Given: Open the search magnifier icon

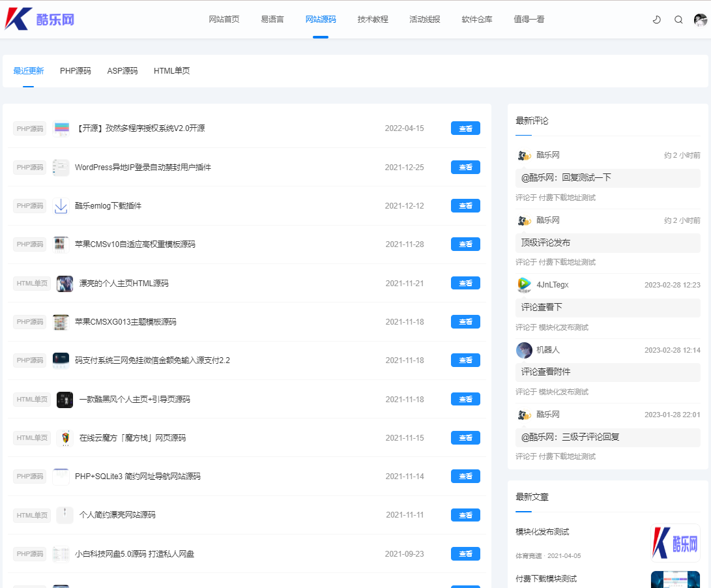Looking at the screenshot, I should tap(678, 20).
